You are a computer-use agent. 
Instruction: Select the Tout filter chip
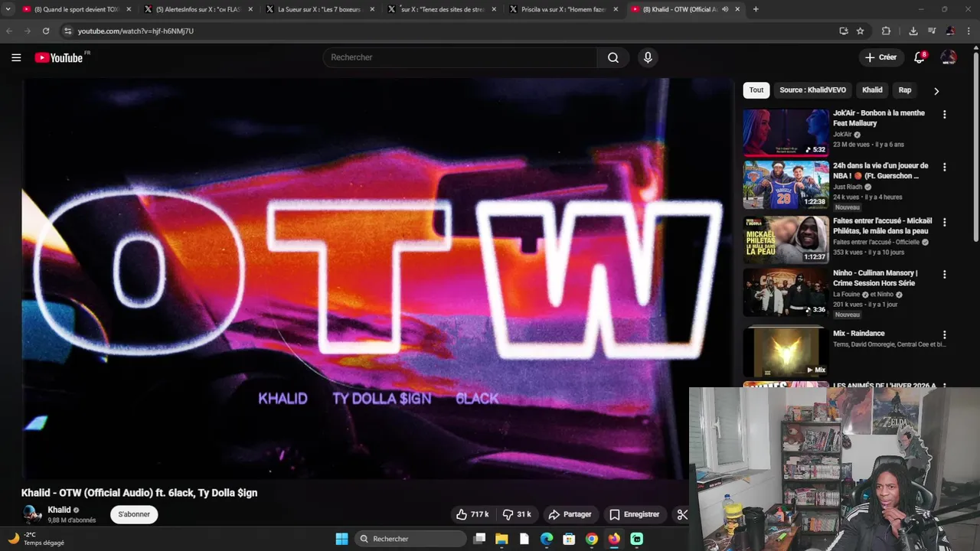pos(756,90)
